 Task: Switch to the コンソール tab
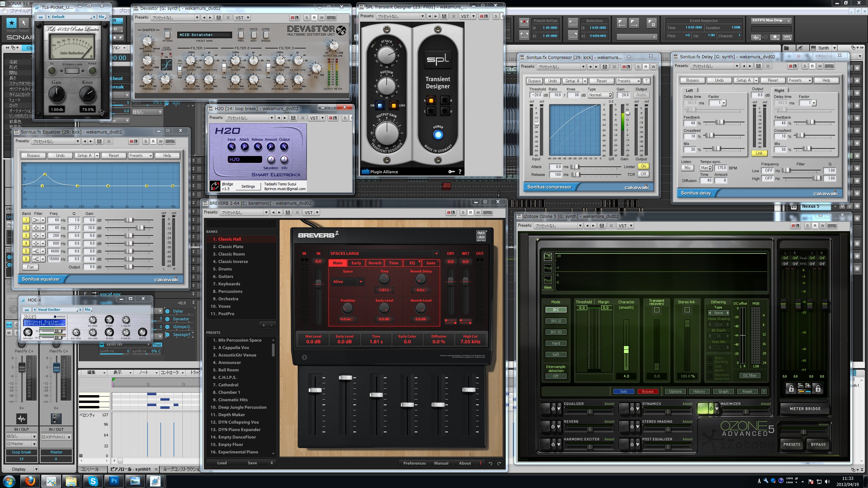(90, 469)
